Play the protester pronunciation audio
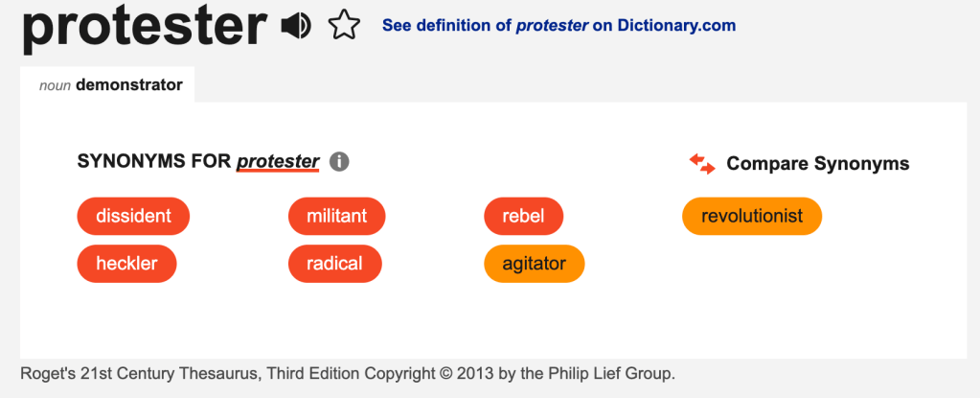The image size is (980, 398). point(296,26)
